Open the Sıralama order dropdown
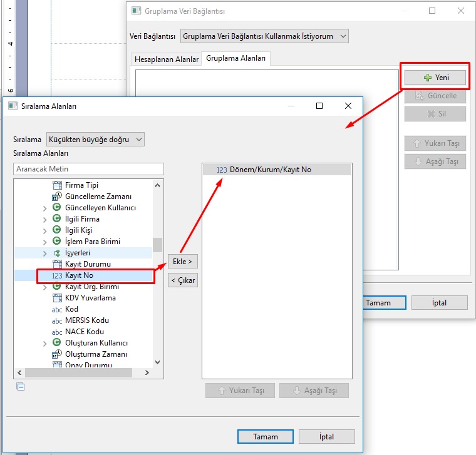Viewport: 476px width, 455px height. pos(95,139)
